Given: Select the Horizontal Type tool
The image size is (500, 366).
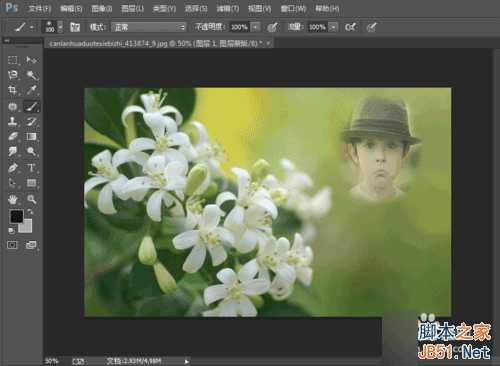Looking at the screenshot, I should point(31,167).
